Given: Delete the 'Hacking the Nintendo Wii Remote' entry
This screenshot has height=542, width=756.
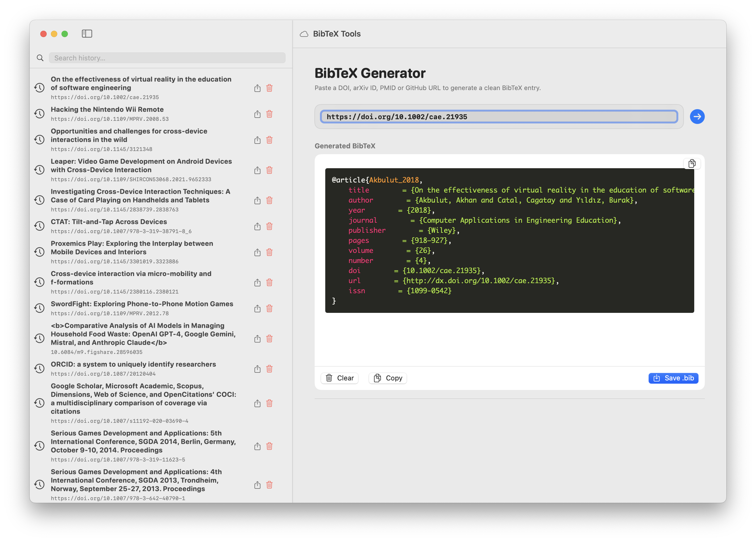Looking at the screenshot, I should pos(269,114).
